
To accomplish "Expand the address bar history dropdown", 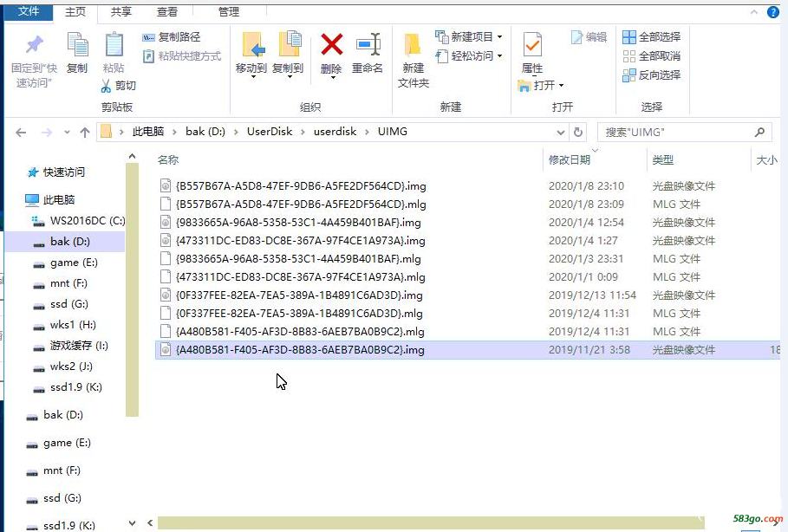I will (561, 133).
